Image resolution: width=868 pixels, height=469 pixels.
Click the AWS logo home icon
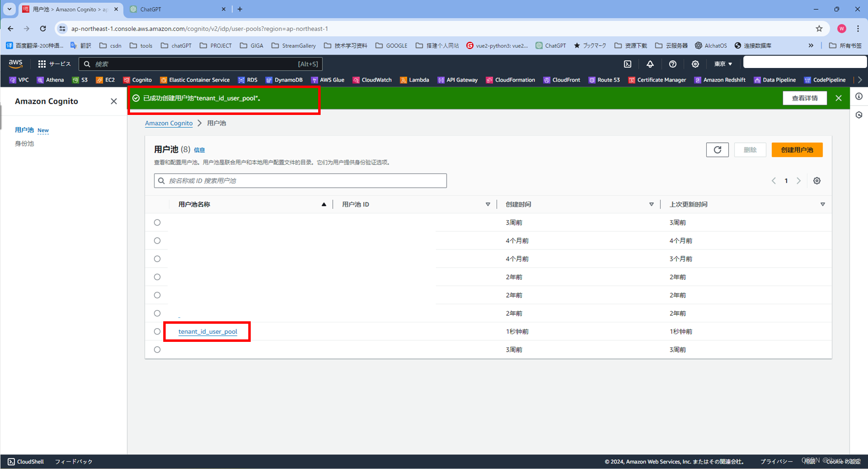(16, 64)
